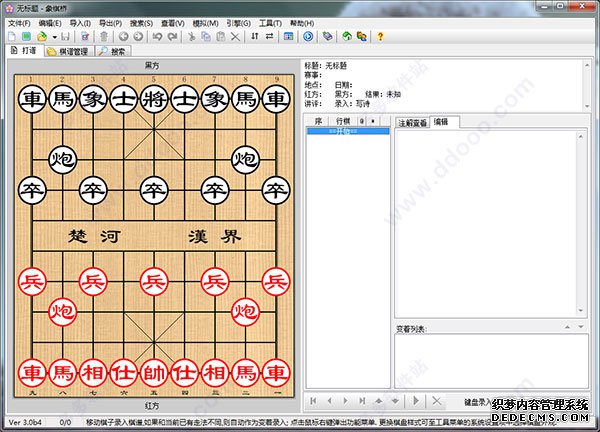Screen dimensions: 600x432
Task: Click the 序 column header
Action: [318, 121]
